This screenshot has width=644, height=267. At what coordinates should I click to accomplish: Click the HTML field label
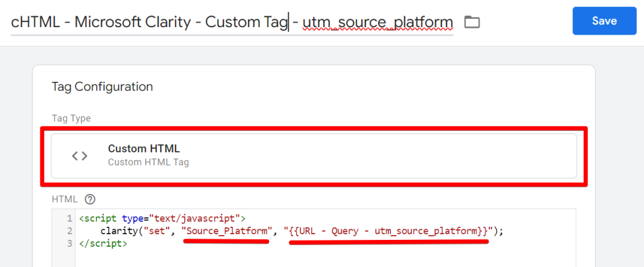(x=65, y=200)
